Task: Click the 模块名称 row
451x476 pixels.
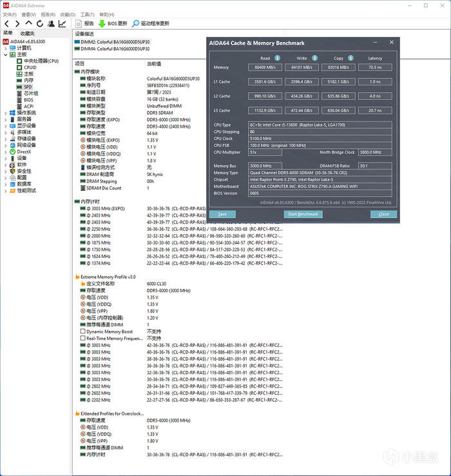Action: click(x=140, y=79)
